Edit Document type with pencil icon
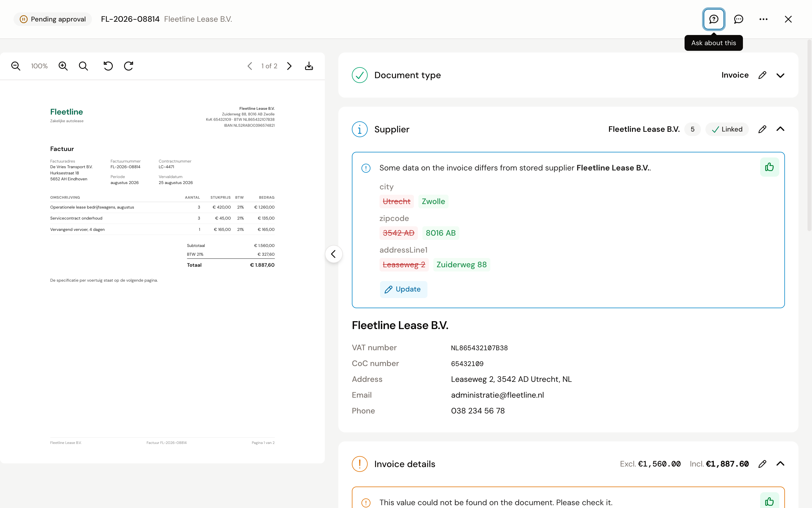The image size is (812, 508). [x=762, y=75]
